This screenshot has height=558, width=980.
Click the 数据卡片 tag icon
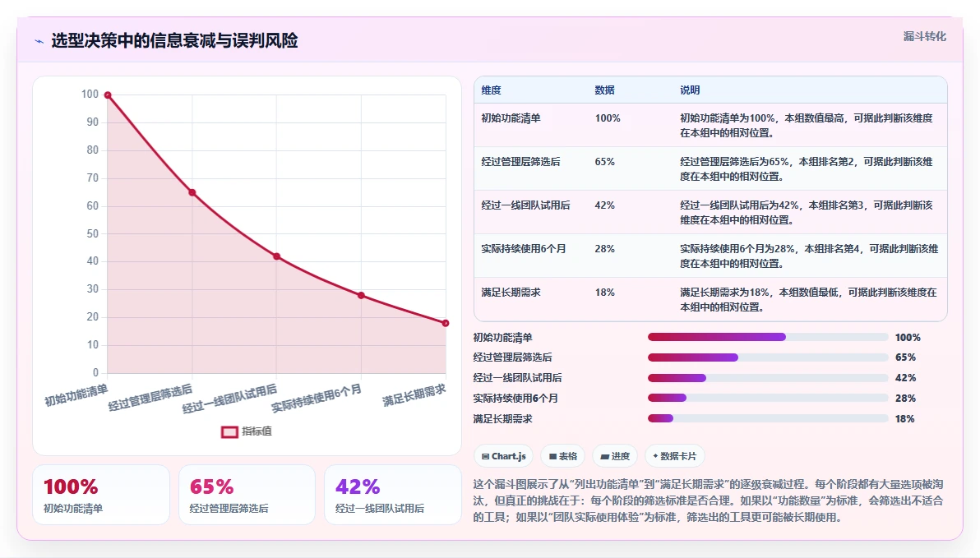coord(655,456)
